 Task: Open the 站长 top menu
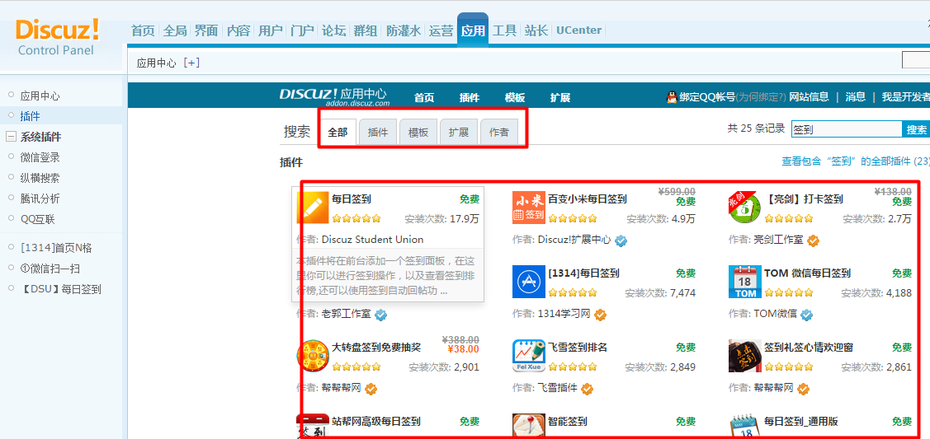pos(536,31)
